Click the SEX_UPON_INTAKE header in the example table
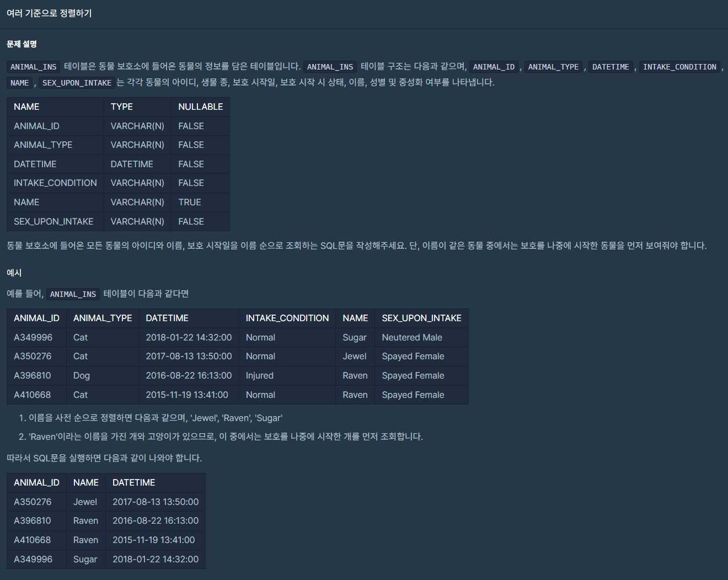Viewport: 728px width, 580px height. click(x=421, y=318)
